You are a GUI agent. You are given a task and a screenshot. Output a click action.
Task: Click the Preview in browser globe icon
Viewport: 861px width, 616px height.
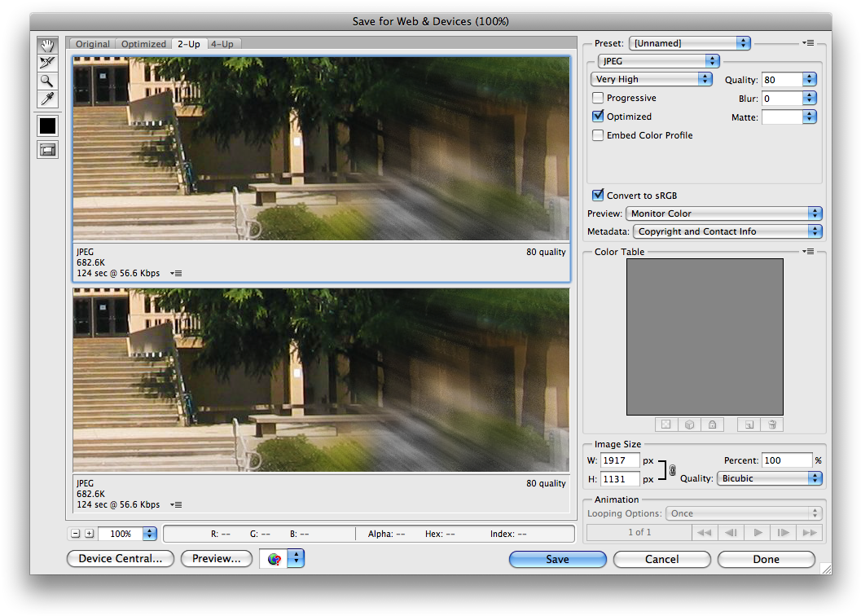coord(275,558)
